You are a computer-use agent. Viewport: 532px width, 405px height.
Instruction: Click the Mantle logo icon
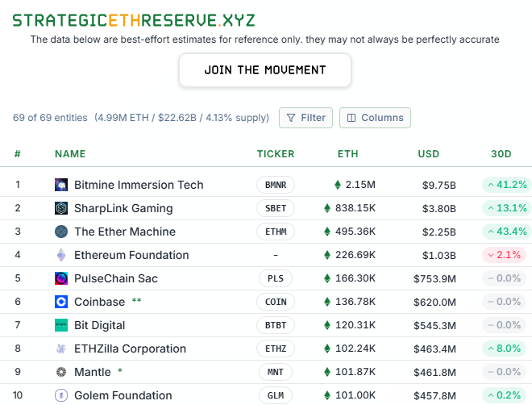(x=61, y=372)
